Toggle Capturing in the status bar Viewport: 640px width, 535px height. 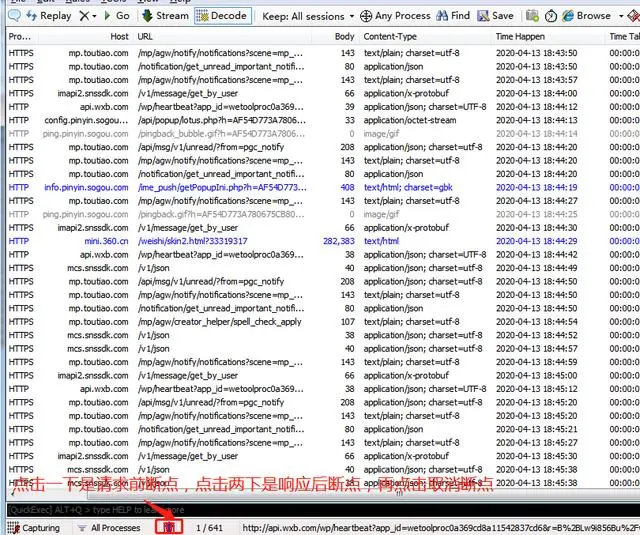point(33,528)
